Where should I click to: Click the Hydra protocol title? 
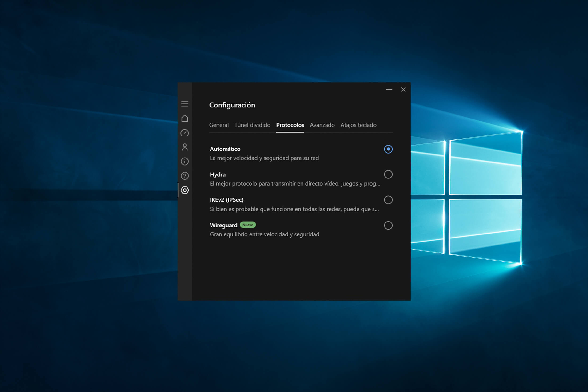(x=218, y=174)
